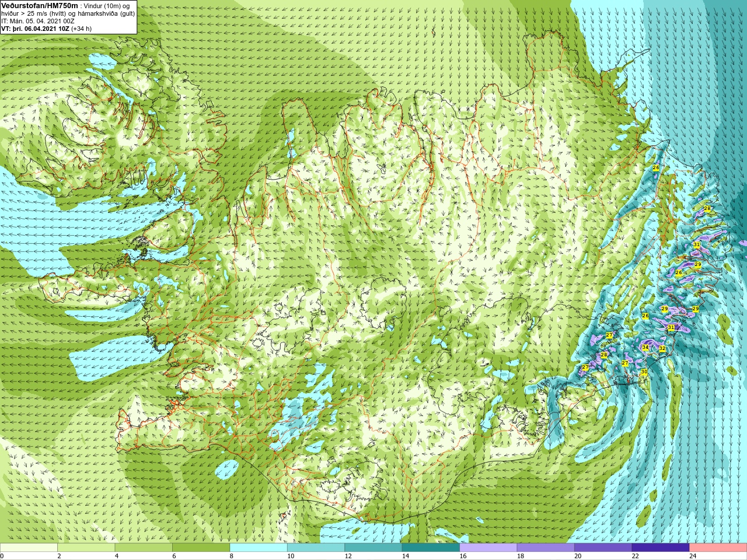Click the yellow gust label 34
This screenshot has height=560, width=747.
coord(645,347)
